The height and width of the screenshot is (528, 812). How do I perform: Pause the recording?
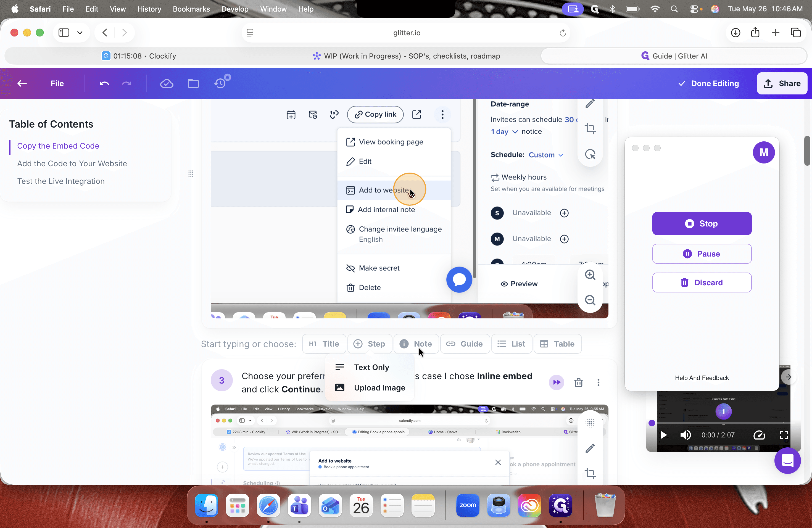(x=702, y=254)
